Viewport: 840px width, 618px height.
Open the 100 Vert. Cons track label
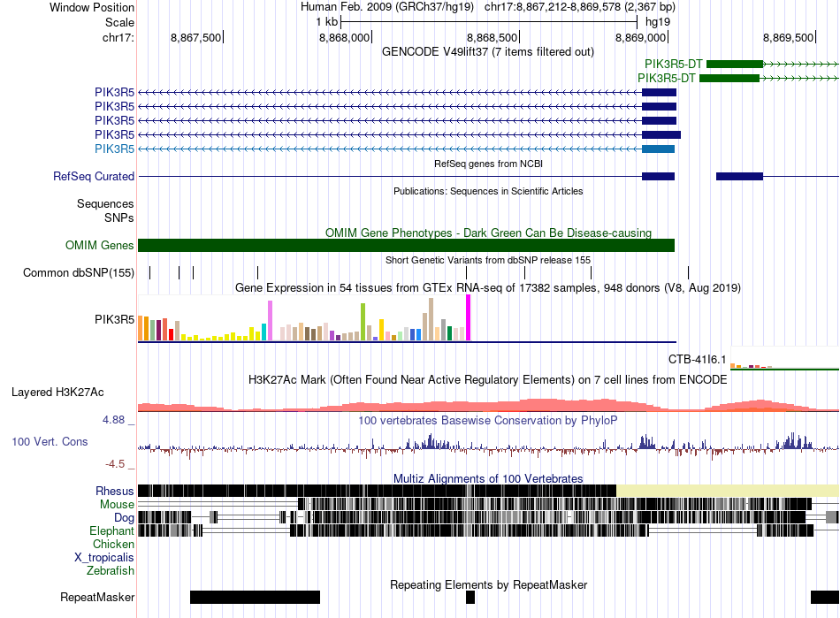pos(50,442)
